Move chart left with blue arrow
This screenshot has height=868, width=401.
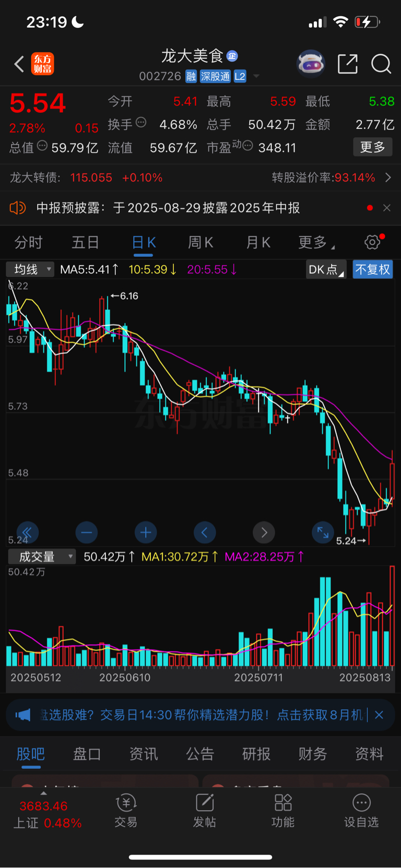[x=205, y=532]
